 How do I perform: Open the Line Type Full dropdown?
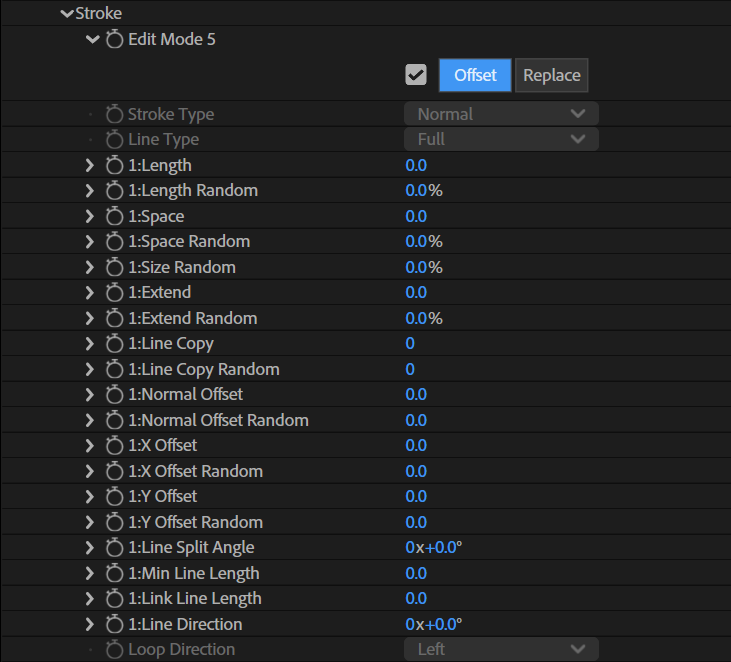tap(501, 139)
